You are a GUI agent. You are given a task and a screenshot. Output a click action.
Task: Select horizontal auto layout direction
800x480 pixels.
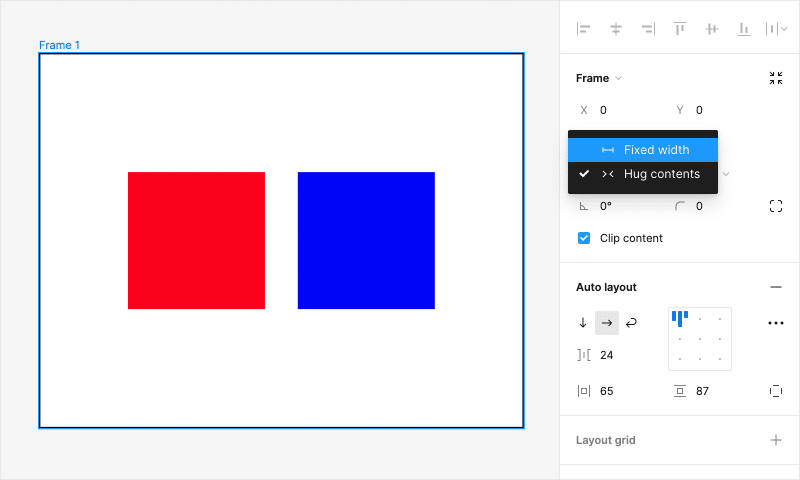coord(607,323)
